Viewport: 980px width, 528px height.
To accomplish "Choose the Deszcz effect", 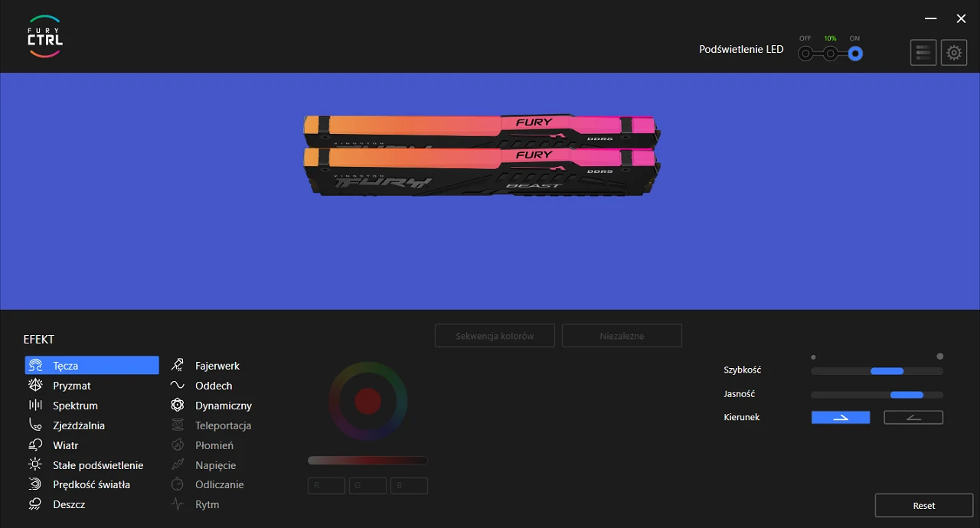I will 69,505.
